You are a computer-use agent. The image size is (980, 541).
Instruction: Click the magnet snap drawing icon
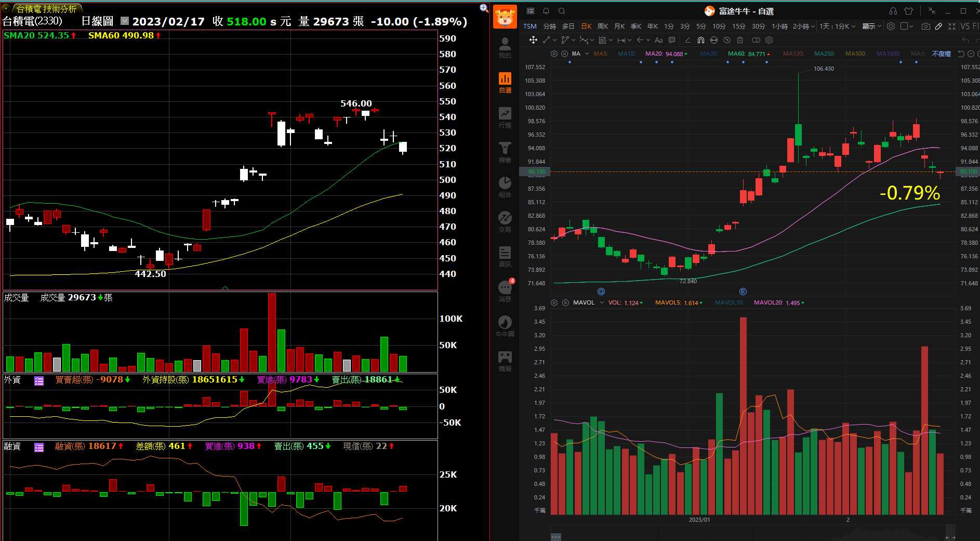[701, 40]
